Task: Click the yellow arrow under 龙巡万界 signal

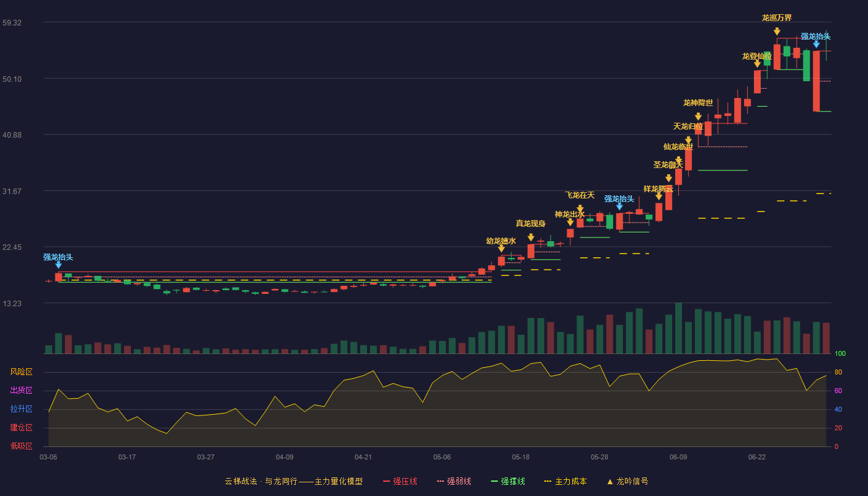Action: point(777,31)
